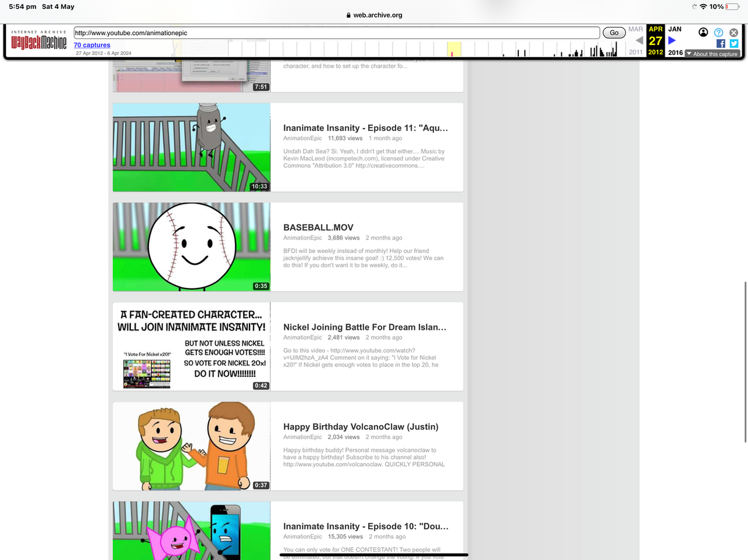This screenshot has height=560, width=748.
Task: Select year 2011 in Wayback toolbar
Action: click(x=636, y=52)
